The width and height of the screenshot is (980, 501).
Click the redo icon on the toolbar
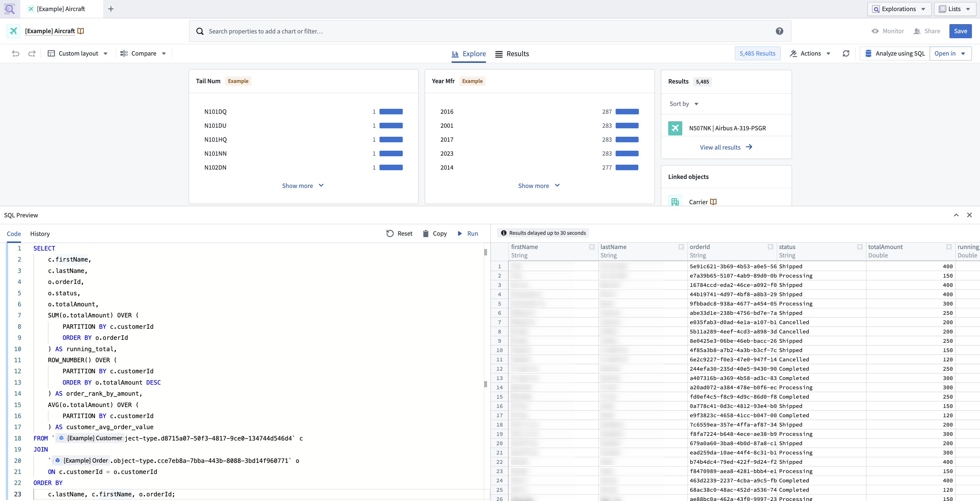32,53
